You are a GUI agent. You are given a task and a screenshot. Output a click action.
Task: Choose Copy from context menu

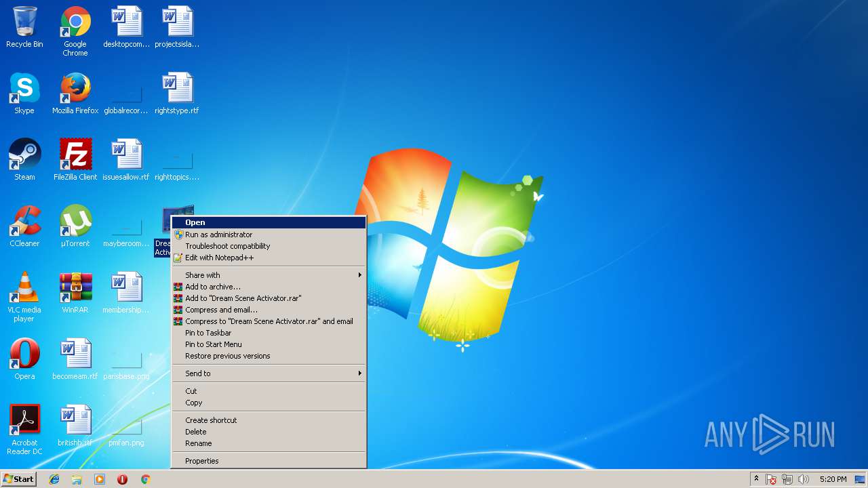tap(269, 403)
